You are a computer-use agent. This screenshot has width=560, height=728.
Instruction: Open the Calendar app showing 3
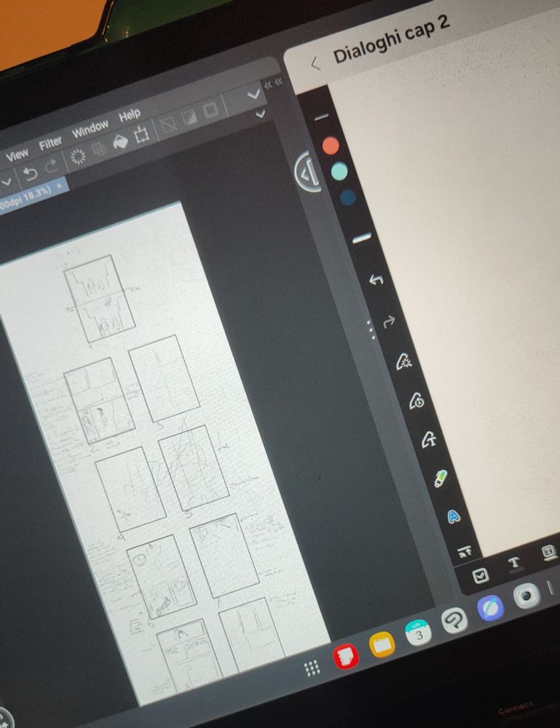pyautogui.click(x=419, y=633)
